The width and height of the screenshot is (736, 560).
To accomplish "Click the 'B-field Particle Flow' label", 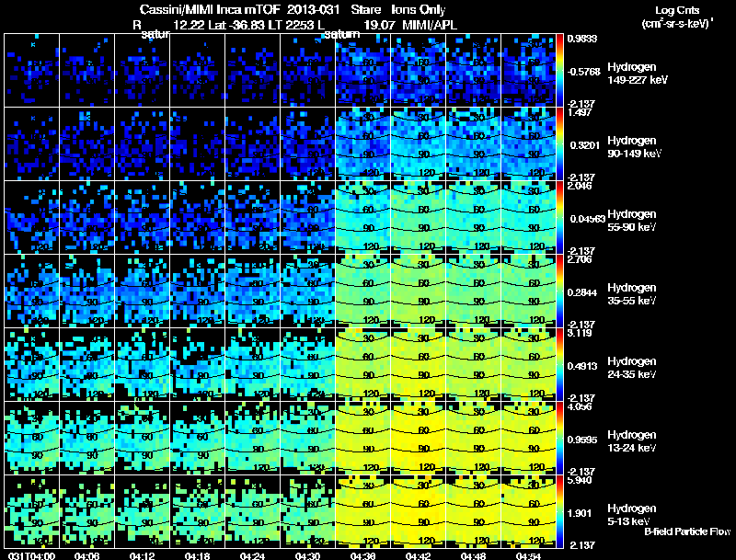I will (687, 531).
